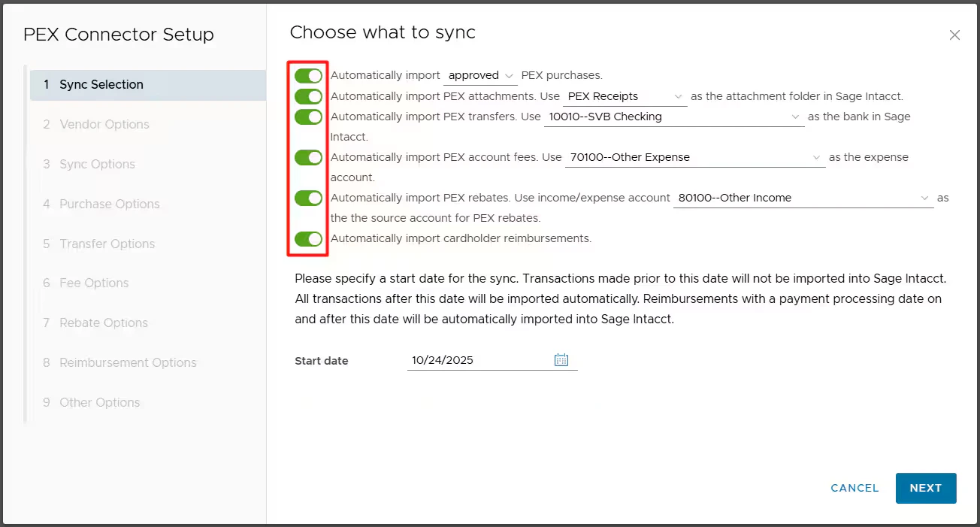
Task: Disable import cardholder reimbursements toggle
Action: point(308,239)
